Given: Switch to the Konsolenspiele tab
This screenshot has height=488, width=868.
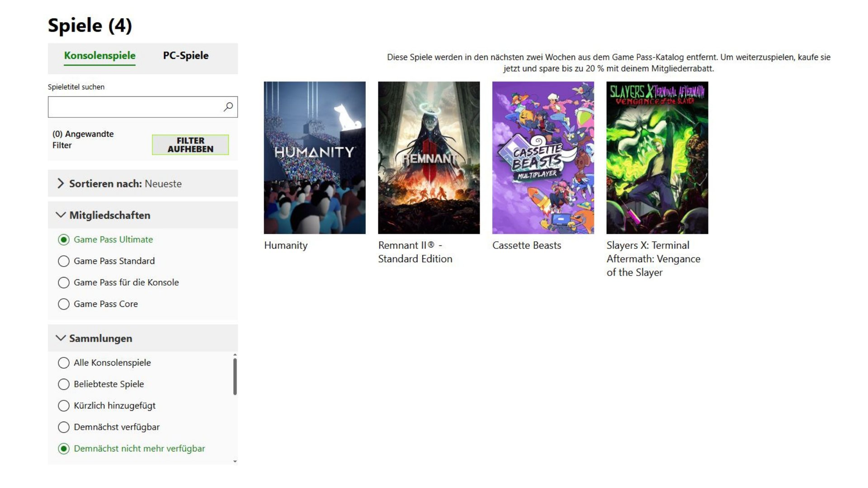Looking at the screenshot, I should point(99,56).
